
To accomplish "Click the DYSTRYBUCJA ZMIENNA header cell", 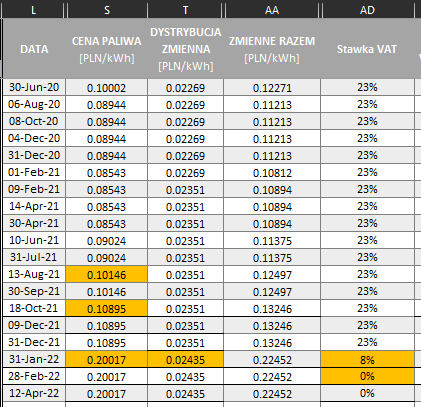I will (x=186, y=49).
